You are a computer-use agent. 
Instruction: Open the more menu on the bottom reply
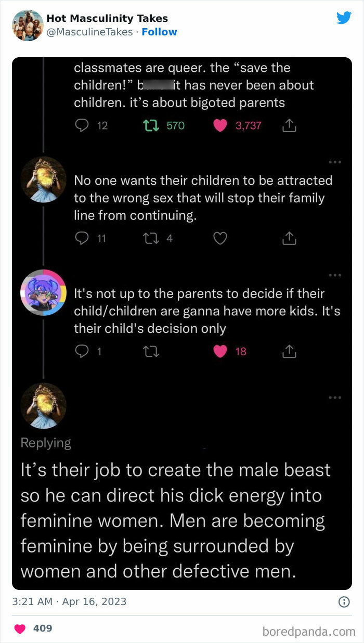pyautogui.click(x=335, y=397)
